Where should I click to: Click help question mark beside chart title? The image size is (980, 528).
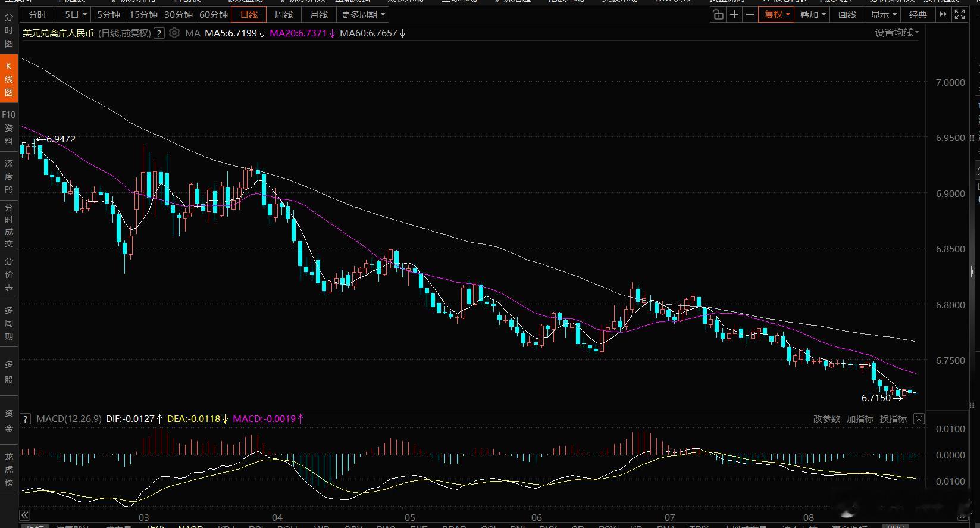159,33
